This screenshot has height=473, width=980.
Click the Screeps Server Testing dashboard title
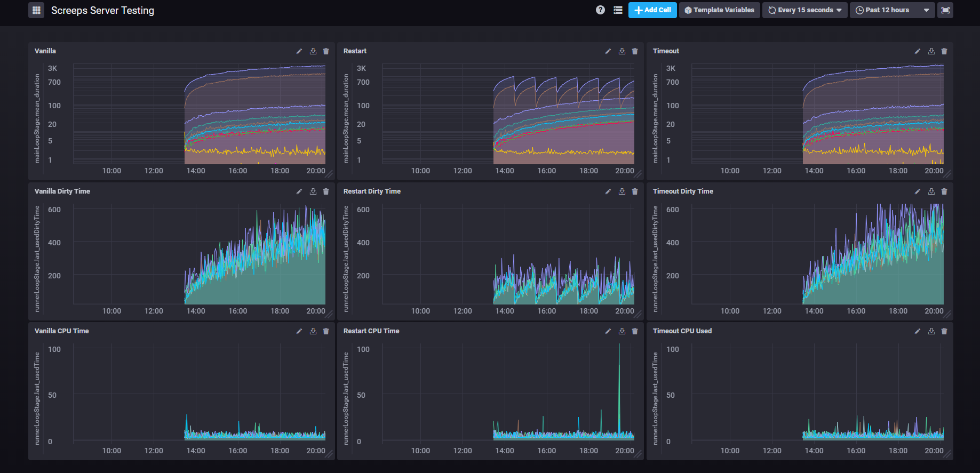click(x=102, y=11)
